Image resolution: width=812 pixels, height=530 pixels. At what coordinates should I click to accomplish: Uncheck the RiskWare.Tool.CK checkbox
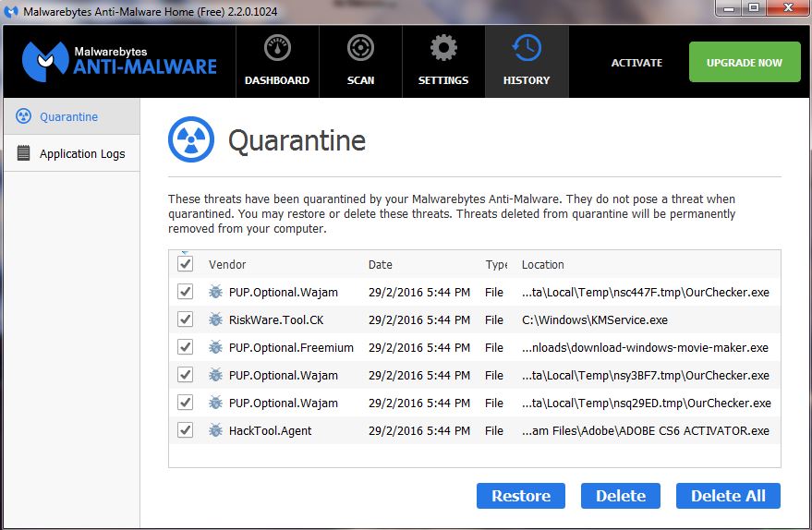click(x=185, y=319)
